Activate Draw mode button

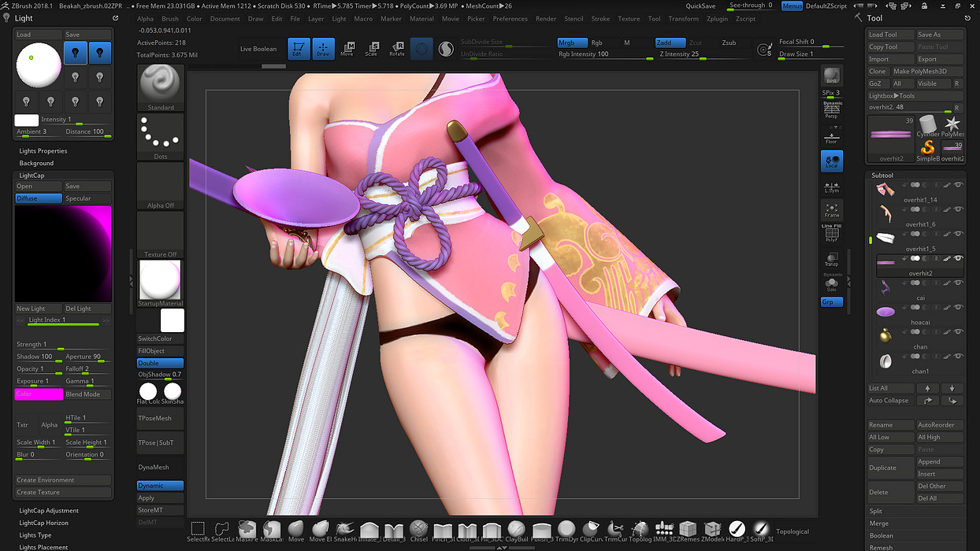tap(323, 49)
